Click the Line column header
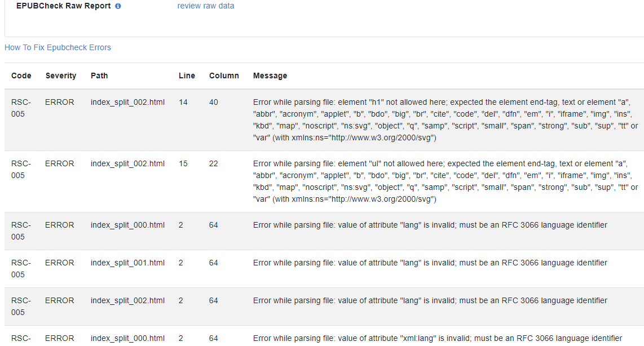 (187, 76)
